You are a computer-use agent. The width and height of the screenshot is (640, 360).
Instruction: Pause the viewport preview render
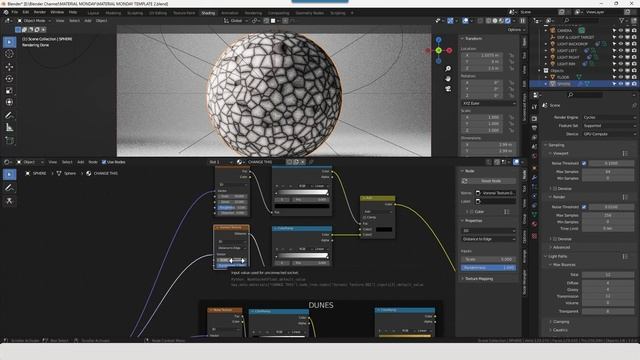[x=522, y=20]
